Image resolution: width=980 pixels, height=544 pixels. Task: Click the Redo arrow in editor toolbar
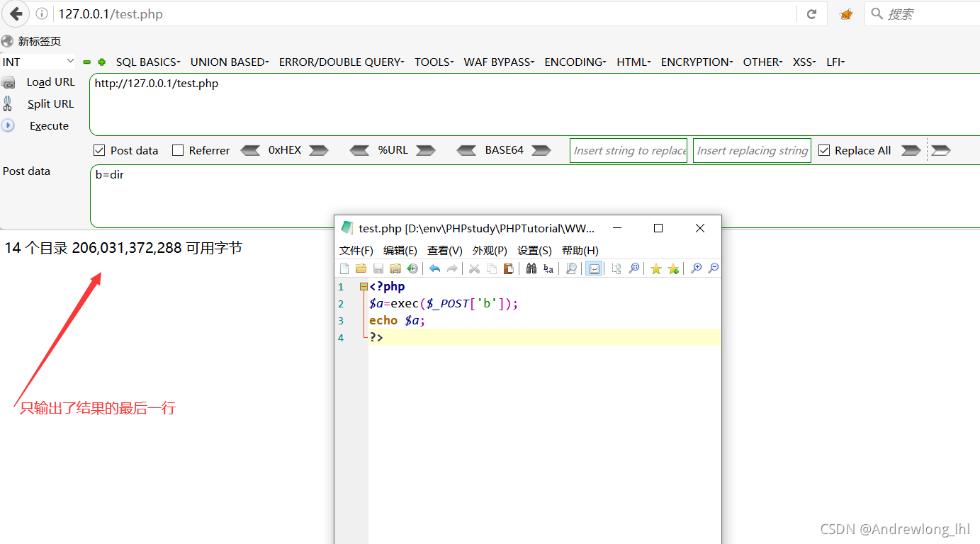click(452, 268)
